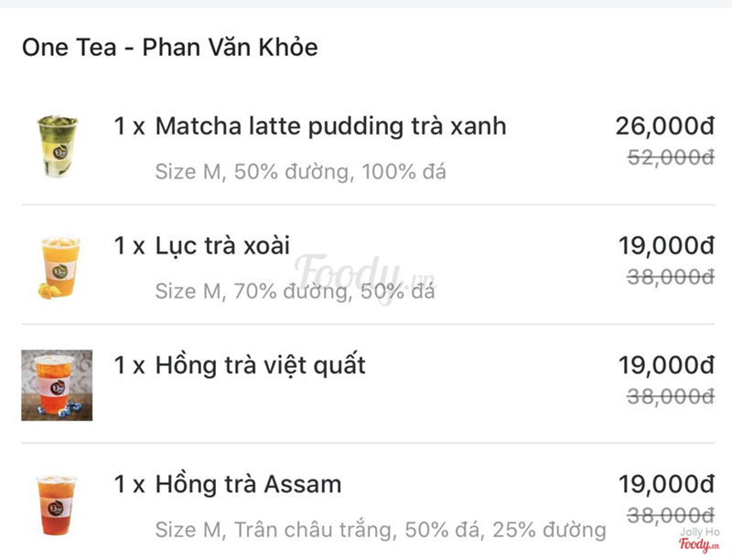Tap the 26,000đ discounted price
The height and width of the screenshot is (560, 732).
(x=665, y=126)
